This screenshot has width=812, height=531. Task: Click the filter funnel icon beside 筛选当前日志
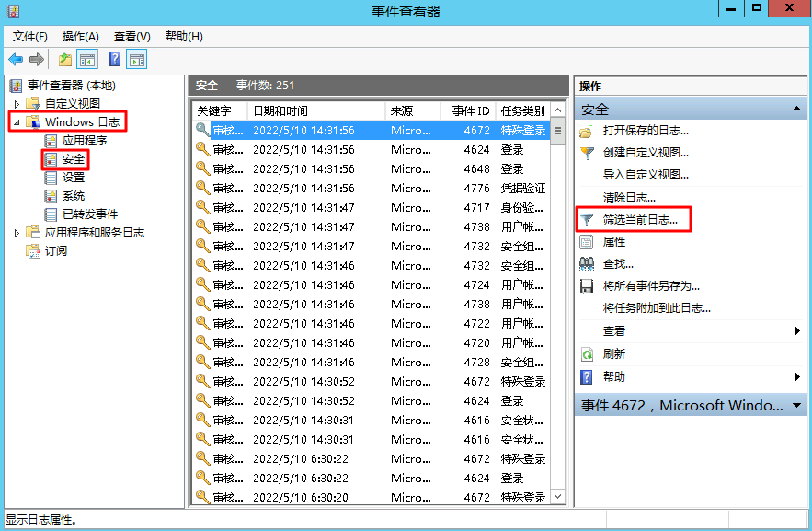click(x=586, y=220)
